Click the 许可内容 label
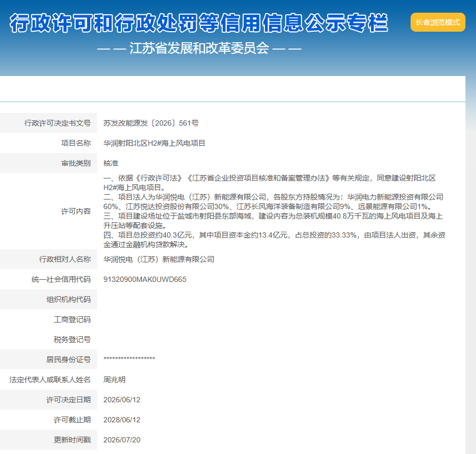Screen dimensions: 476x454 tap(76, 211)
